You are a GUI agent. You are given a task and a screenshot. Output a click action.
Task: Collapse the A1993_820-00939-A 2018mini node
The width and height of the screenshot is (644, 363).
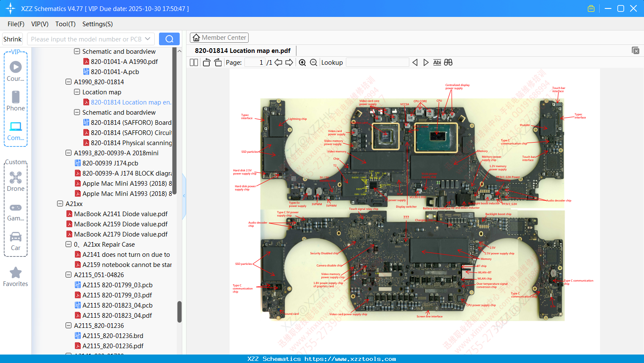click(x=69, y=153)
